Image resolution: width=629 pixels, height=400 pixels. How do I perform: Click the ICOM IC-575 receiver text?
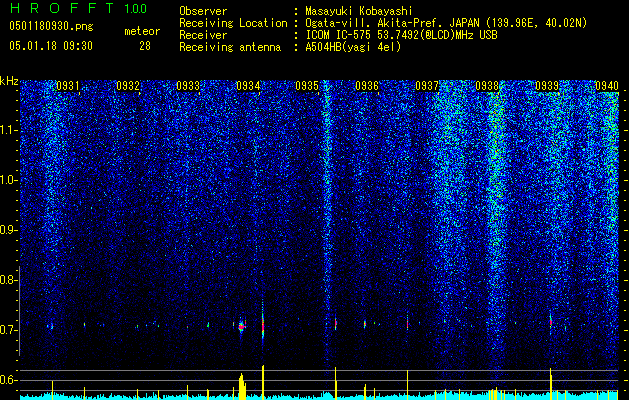point(401,35)
